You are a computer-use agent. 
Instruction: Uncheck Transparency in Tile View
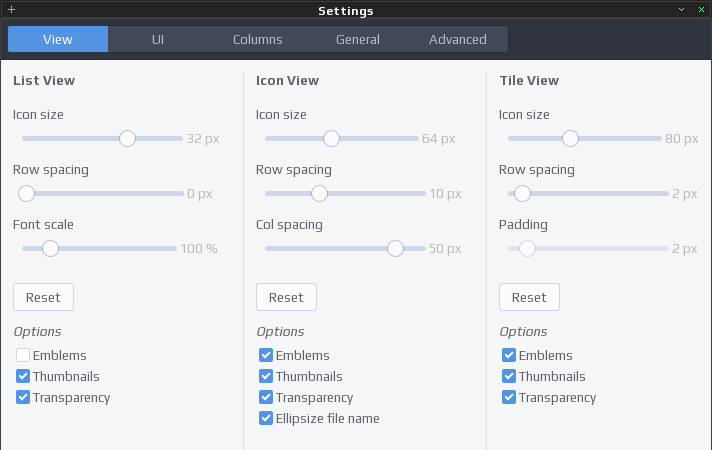coord(509,397)
